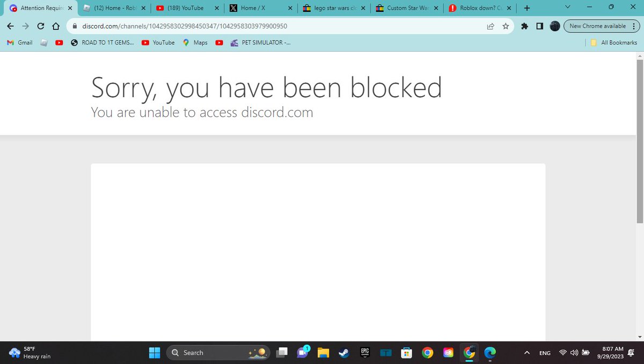Open the All Bookmarks folder
The image size is (644, 364).
click(x=614, y=42)
